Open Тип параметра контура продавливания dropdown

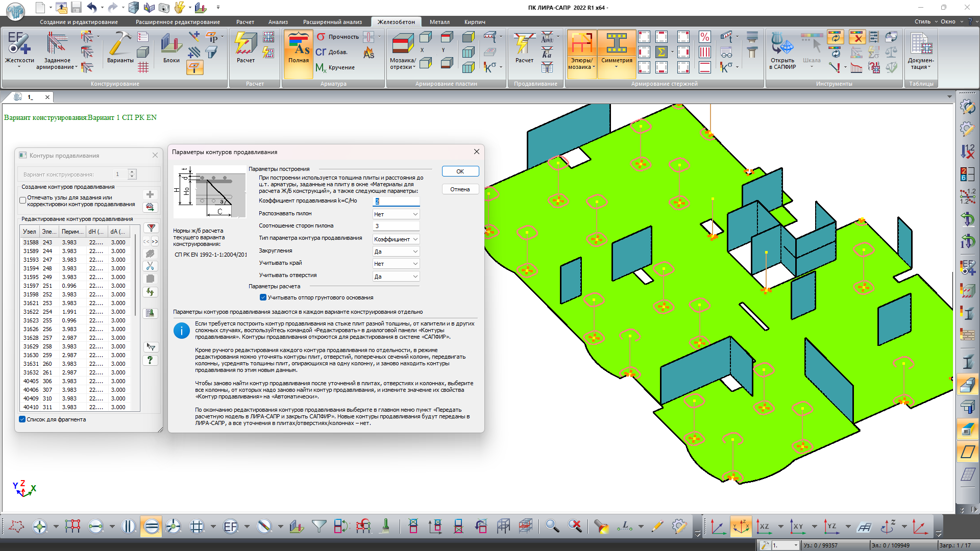click(x=396, y=239)
